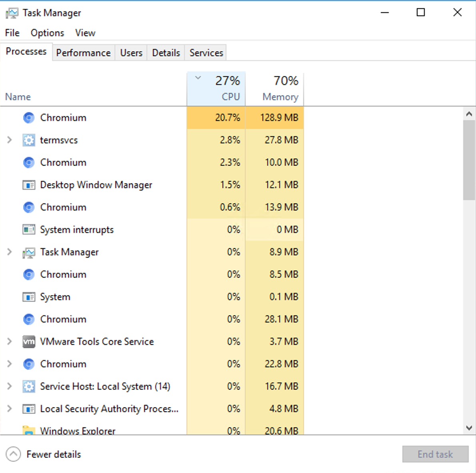Select the VMware Tools Core Service name text
The width and height of the screenshot is (476, 473).
(97, 342)
